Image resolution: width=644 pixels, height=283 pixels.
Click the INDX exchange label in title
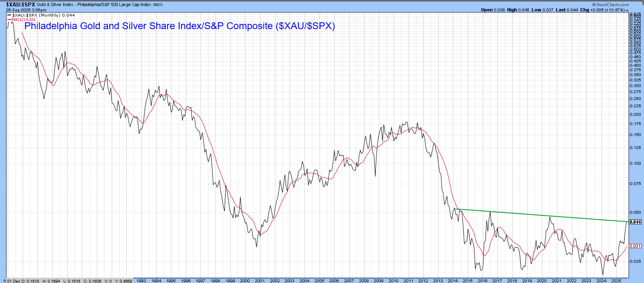(158, 5)
